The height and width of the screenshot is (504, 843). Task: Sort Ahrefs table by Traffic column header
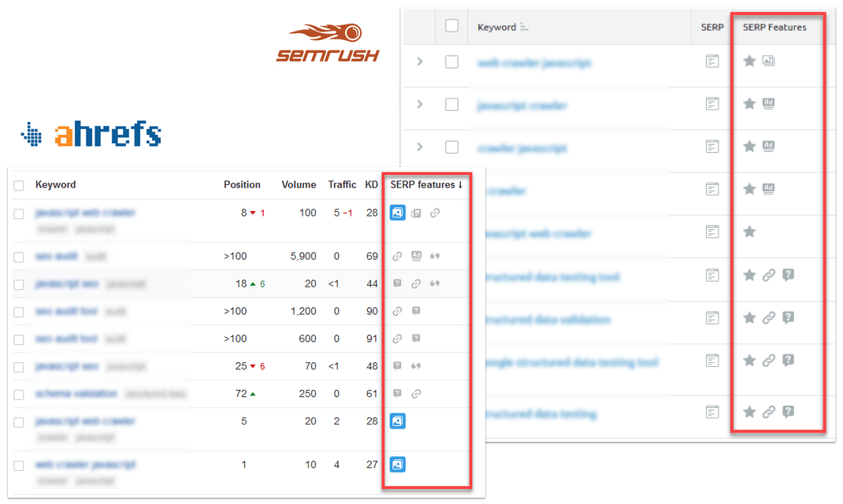pos(343,184)
